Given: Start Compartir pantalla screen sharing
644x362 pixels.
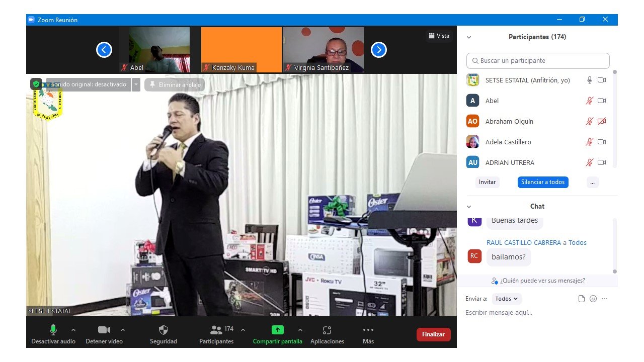Looking at the screenshot, I should (x=278, y=334).
